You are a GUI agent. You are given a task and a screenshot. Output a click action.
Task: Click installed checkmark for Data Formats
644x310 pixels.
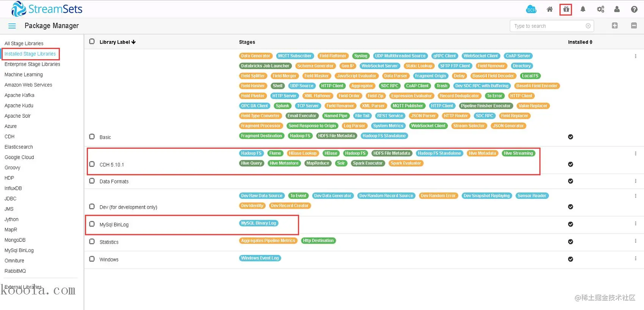(570, 181)
